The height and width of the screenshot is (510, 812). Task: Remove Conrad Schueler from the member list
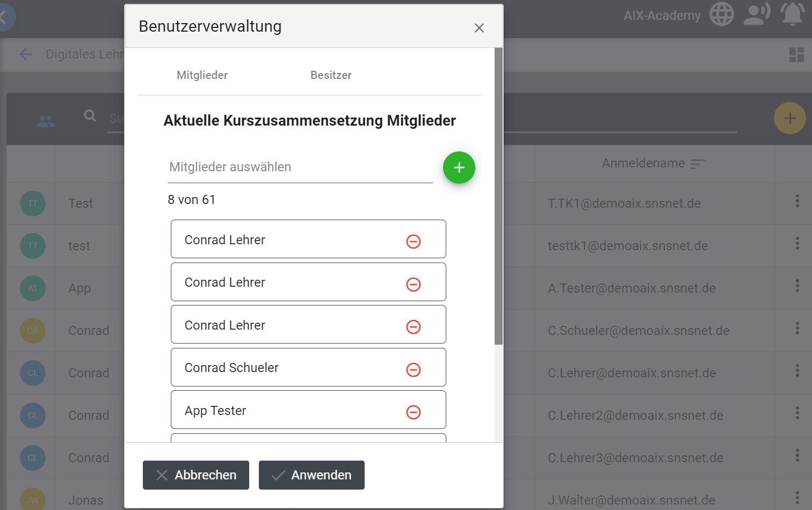coord(413,370)
